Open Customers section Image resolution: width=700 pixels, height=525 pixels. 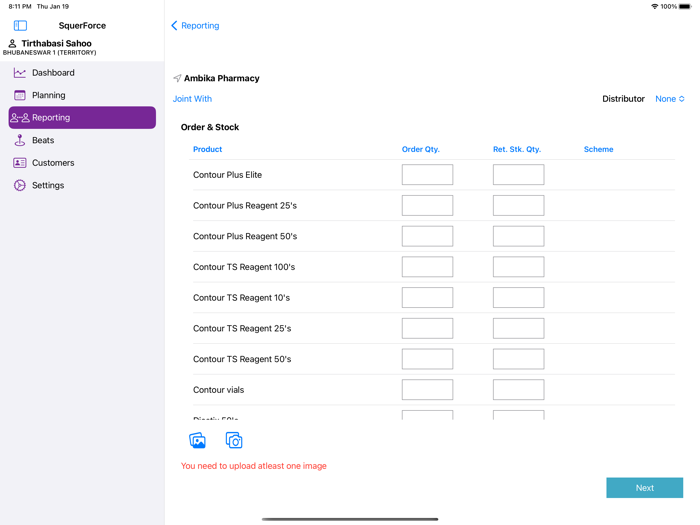82,162
